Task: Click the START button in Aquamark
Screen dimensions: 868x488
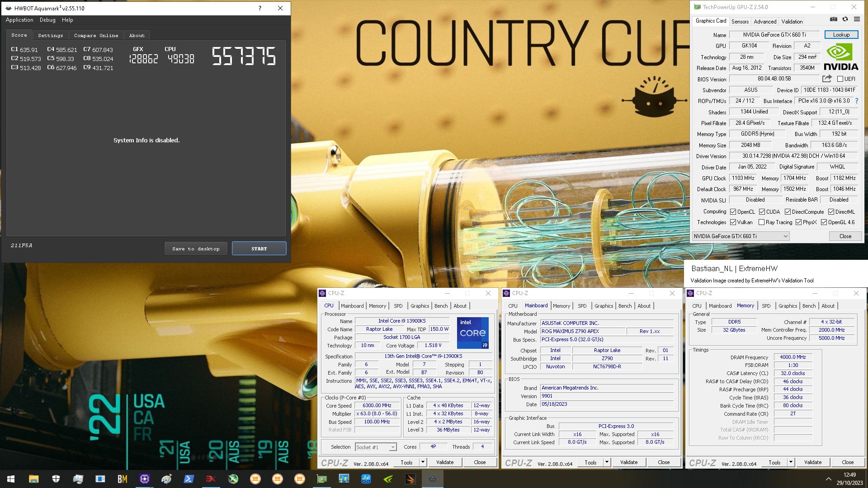Action: 259,249
